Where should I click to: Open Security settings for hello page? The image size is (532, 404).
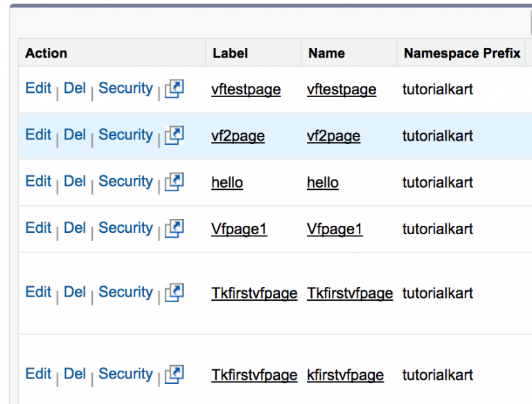[125, 182]
